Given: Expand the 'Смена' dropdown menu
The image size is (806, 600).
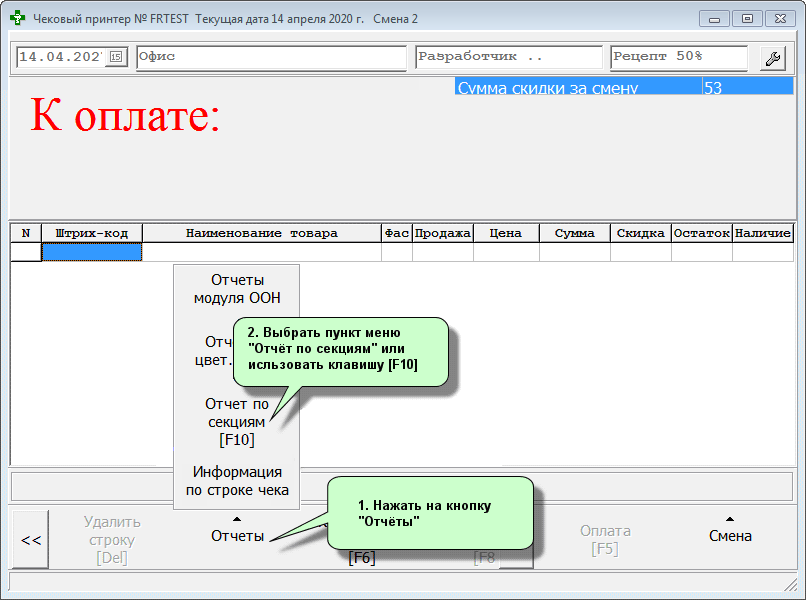Looking at the screenshot, I should tap(730, 536).
